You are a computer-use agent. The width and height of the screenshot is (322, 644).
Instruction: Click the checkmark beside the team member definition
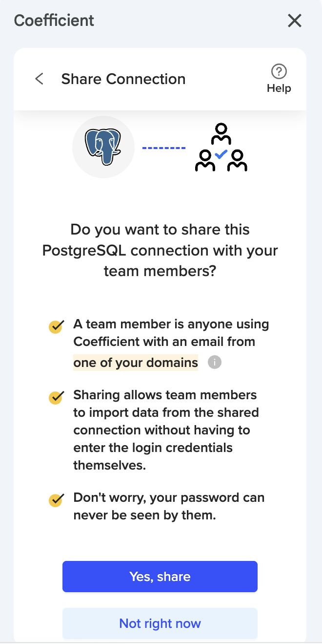click(56, 326)
